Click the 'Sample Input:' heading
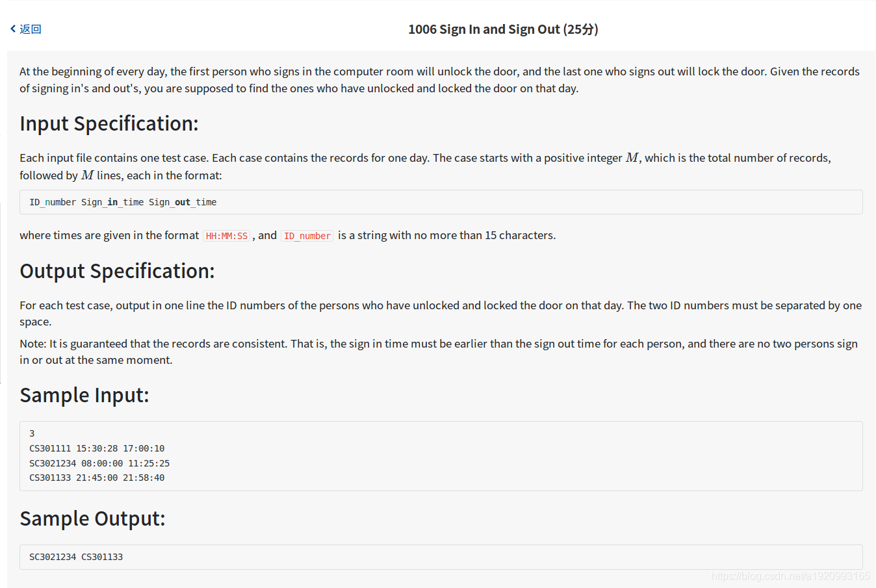876x588 pixels. tap(84, 395)
